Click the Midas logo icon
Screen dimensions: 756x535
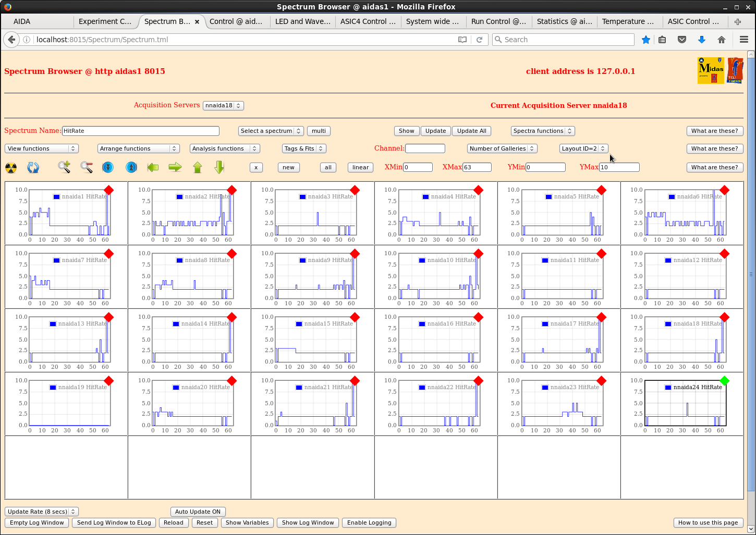[711, 70]
